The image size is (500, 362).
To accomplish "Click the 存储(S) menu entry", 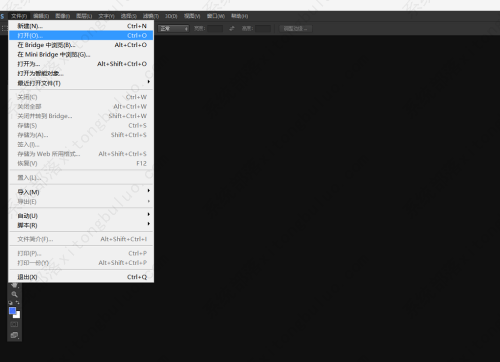I will (81, 126).
